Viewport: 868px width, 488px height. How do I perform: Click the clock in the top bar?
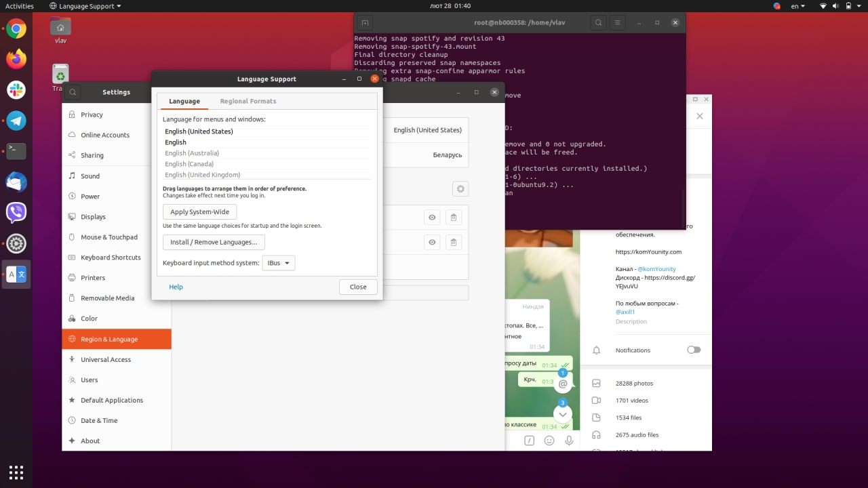[x=449, y=6]
